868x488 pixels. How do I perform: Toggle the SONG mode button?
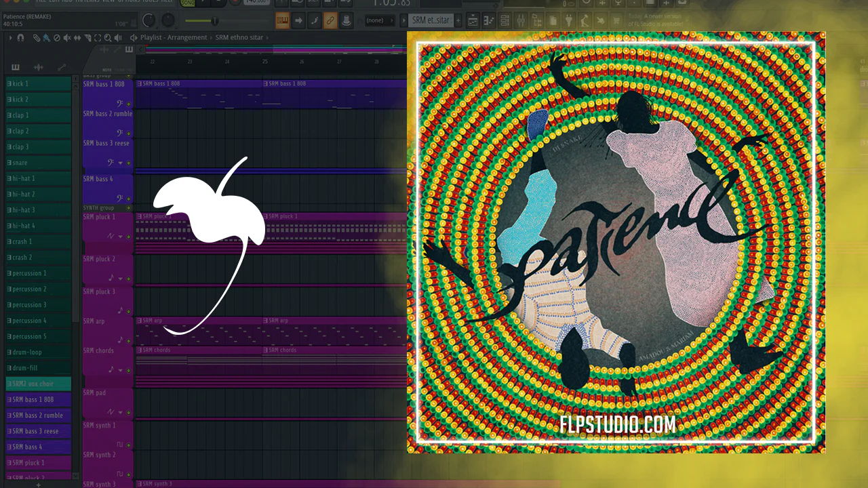click(x=186, y=3)
